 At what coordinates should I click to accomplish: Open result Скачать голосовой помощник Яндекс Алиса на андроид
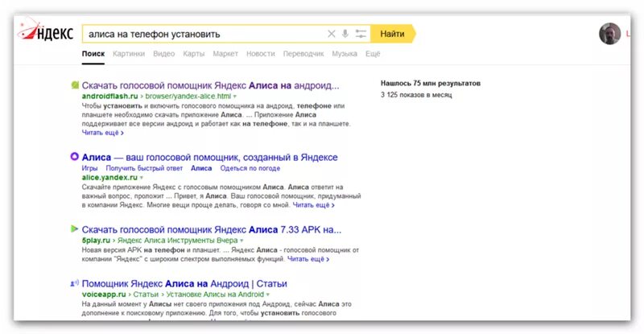[211, 85]
